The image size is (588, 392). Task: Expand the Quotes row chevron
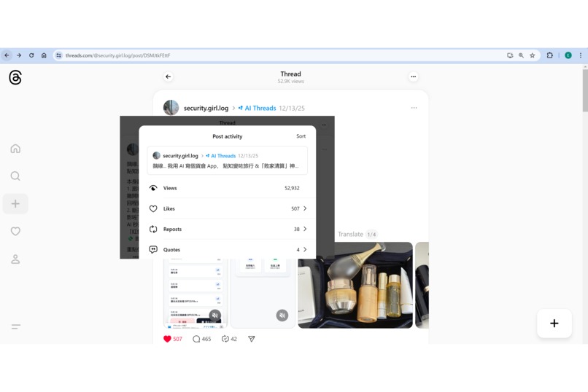tap(305, 249)
